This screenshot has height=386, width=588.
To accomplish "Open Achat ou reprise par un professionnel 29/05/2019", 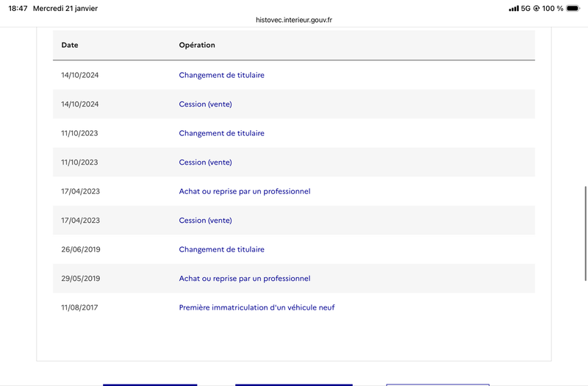I will pos(244,279).
